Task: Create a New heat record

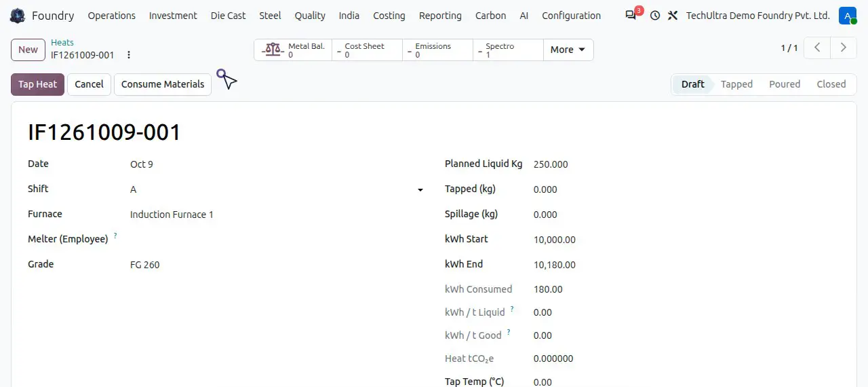Action: (28, 49)
